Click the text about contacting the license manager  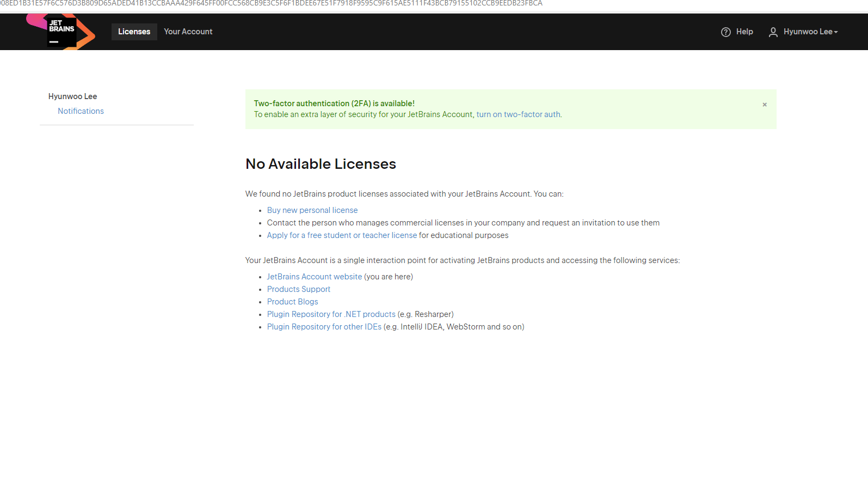463,223
